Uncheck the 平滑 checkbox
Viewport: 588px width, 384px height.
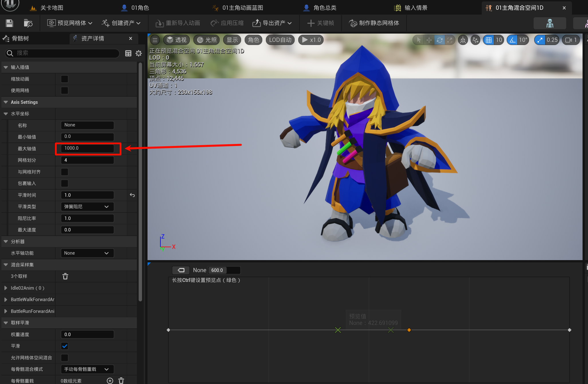coord(65,346)
